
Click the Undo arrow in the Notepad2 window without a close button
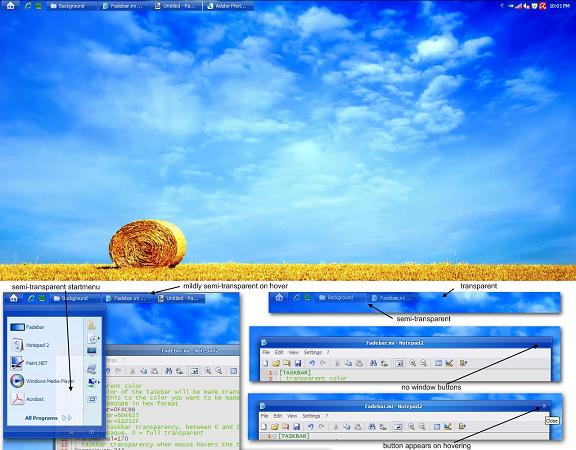(312, 363)
